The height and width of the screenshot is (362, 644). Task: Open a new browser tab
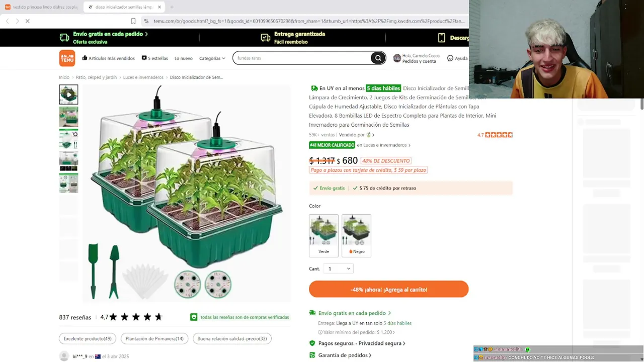point(172,7)
